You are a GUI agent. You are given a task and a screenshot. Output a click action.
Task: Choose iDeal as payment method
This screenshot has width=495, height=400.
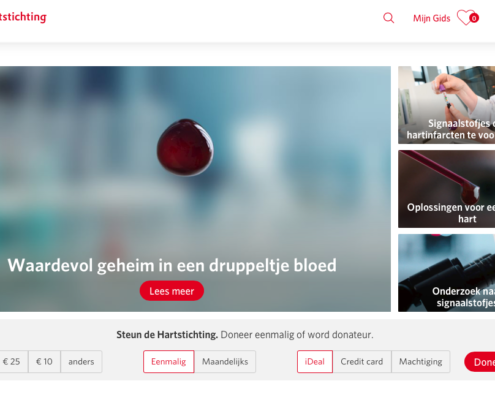coord(315,362)
